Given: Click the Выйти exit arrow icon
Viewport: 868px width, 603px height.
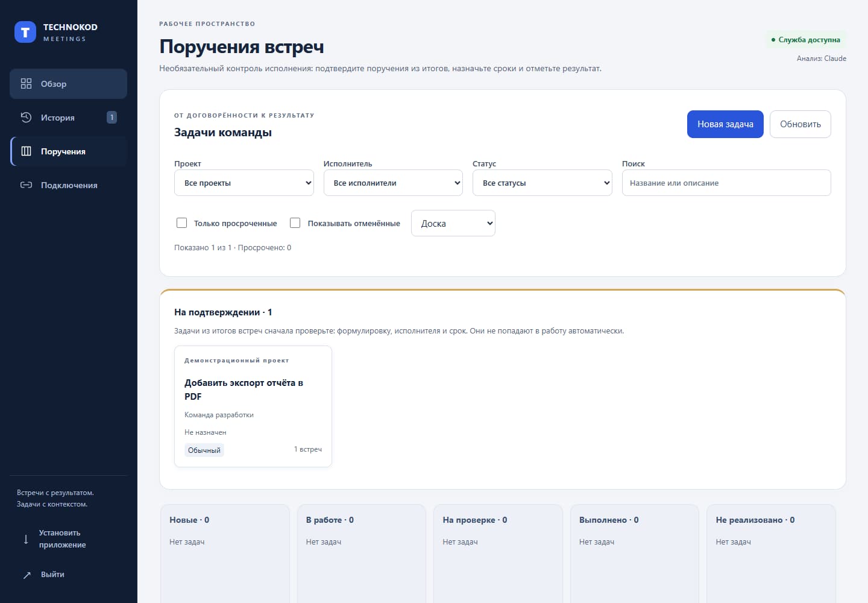Looking at the screenshot, I should 27,575.
